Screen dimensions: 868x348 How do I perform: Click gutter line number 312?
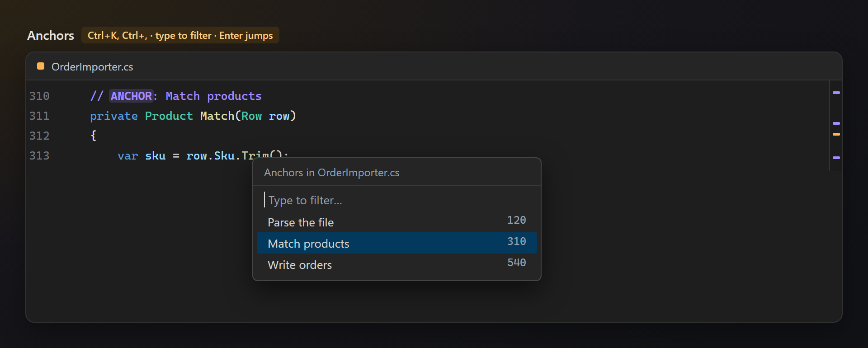(x=39, y=136)
